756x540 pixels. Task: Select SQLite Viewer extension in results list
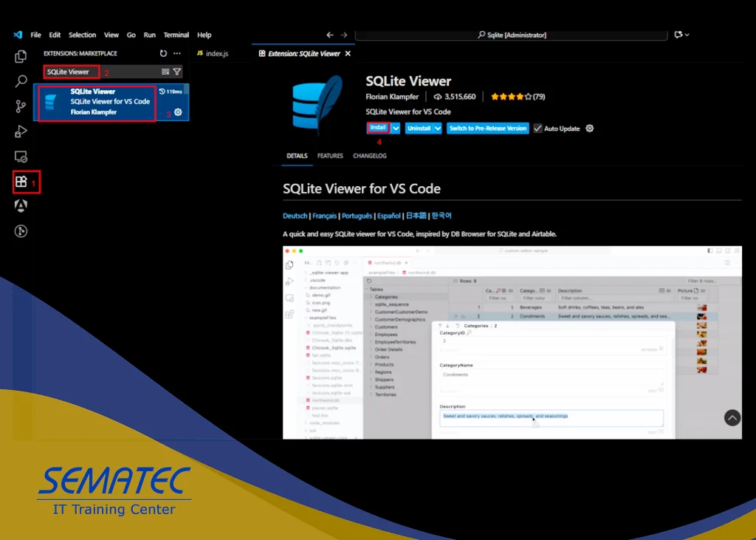(x=111, y=102)
